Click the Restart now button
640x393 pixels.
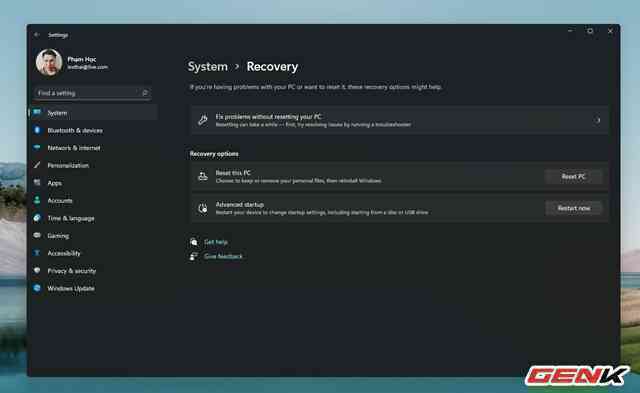click(573, 208)
